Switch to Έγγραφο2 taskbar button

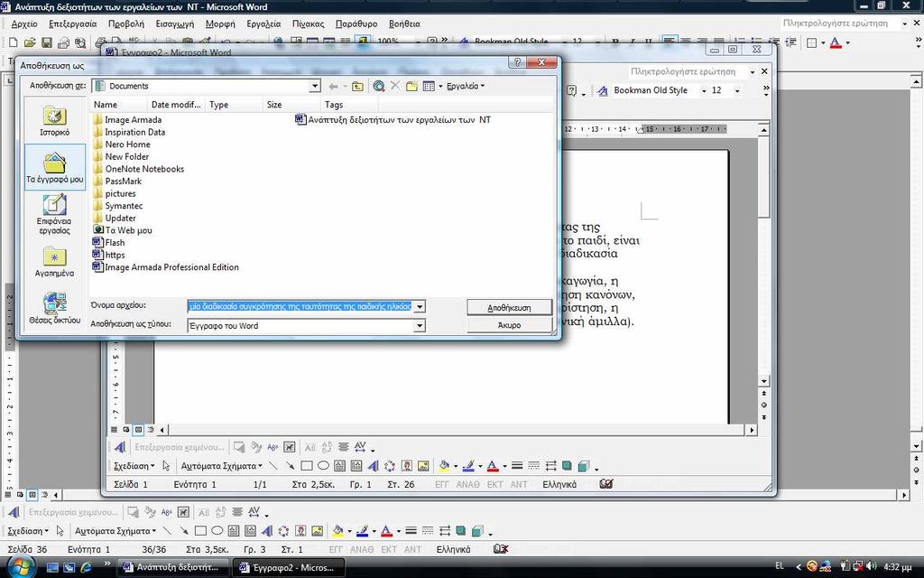click(287, 567)
